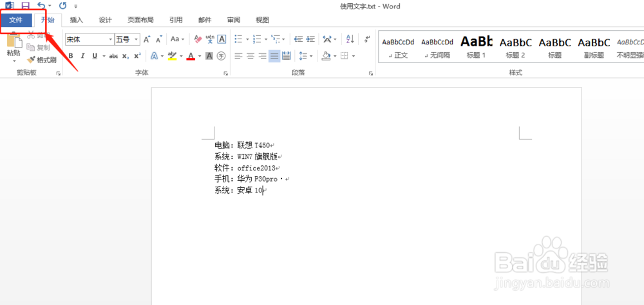Apply the 标题 1 heading style

tap(477, 48)
